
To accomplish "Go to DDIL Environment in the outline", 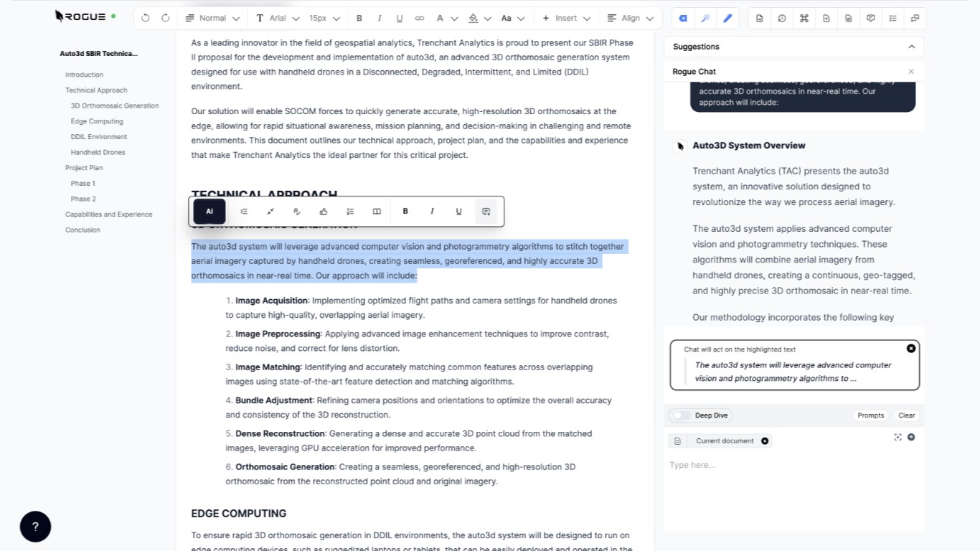I will (x=99, y=137).
